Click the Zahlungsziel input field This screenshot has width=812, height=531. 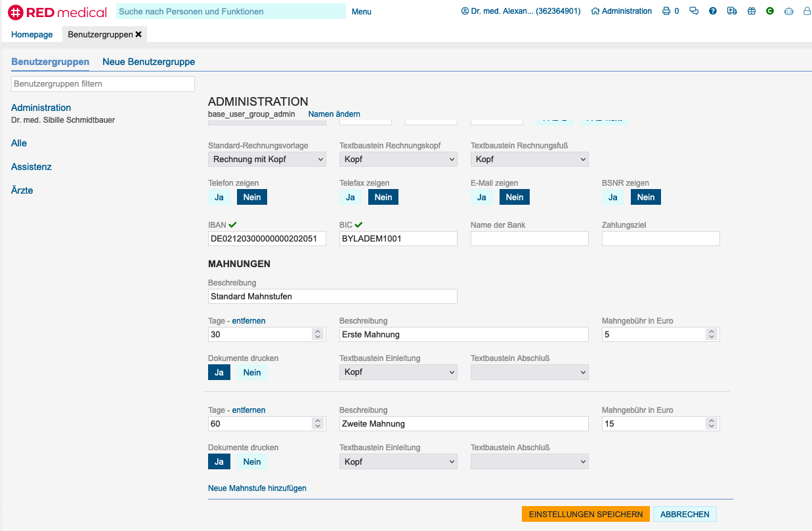point(660,238)
